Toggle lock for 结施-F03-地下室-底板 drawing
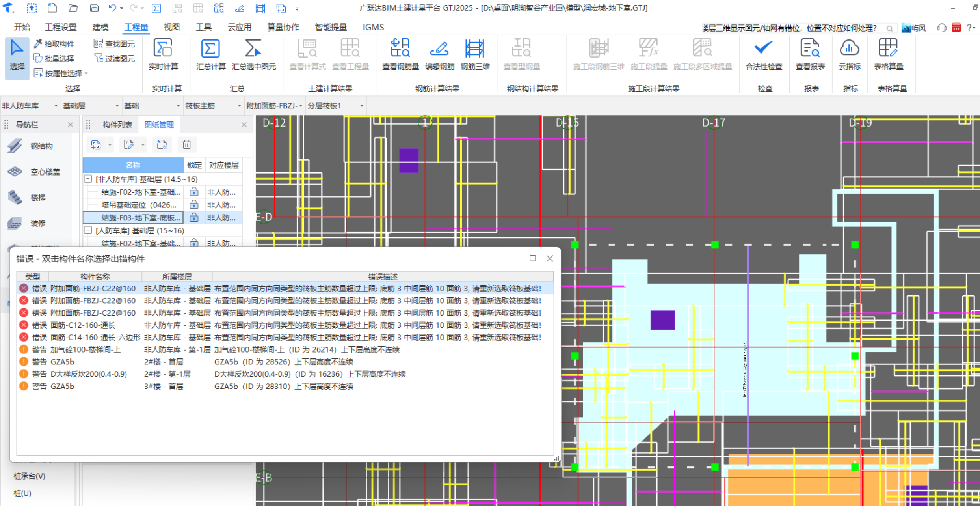 coord(193,217)
